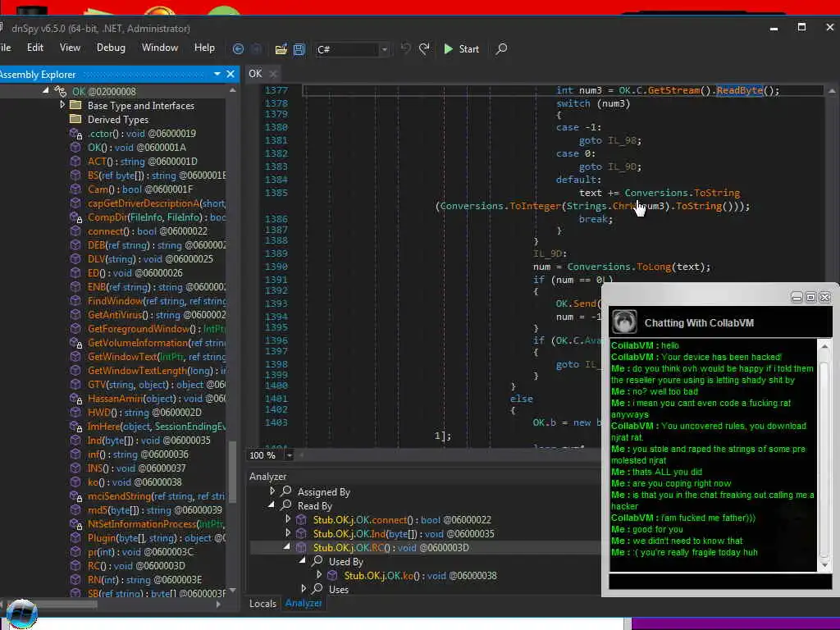Click the CollabVM chat avatar thumbnail
Screen dimensions: 840x630
pyautogui.click(x=624, y=322)
